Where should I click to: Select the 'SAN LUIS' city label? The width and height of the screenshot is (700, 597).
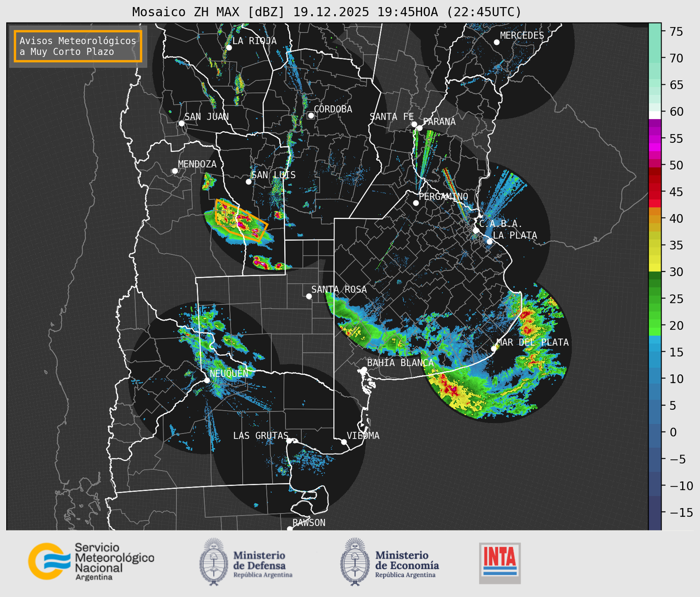click(x=274, y=175)
